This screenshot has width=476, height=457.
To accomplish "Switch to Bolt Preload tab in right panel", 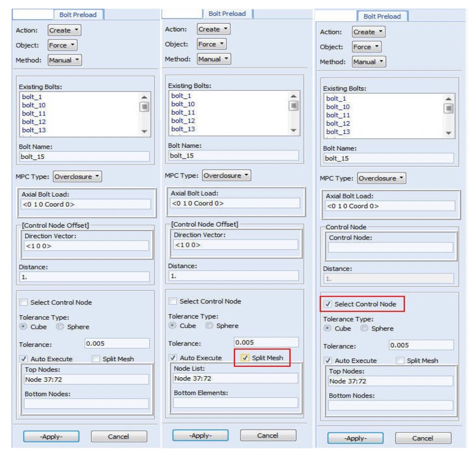I will click(x=382, y=16).
